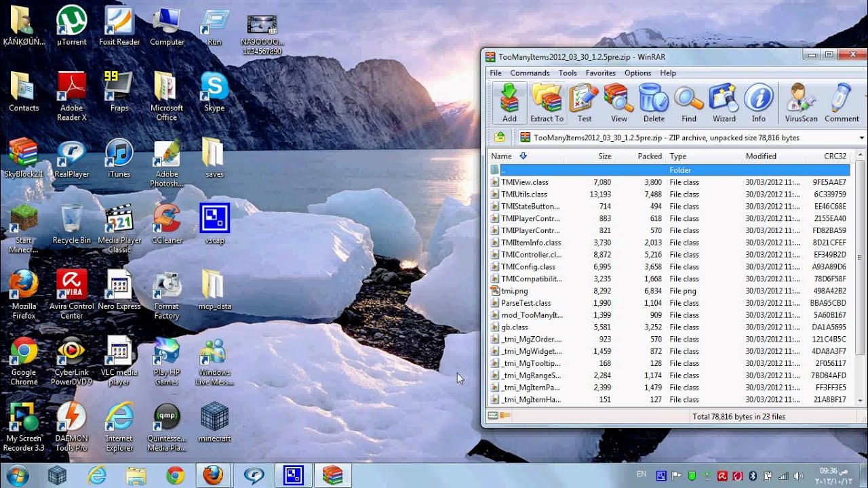Add an archive Comment

[x=842, y=103]
